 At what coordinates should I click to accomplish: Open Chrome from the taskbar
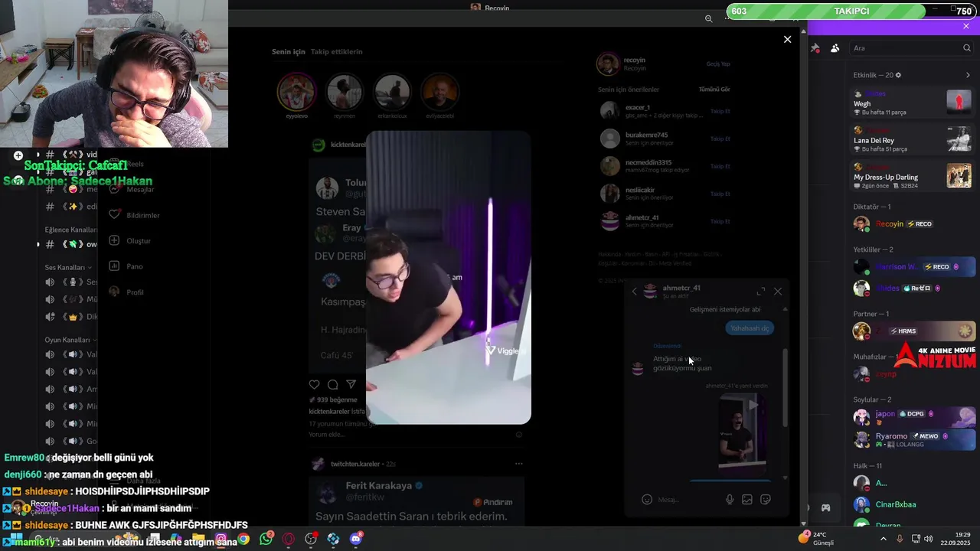pos(243,539)
